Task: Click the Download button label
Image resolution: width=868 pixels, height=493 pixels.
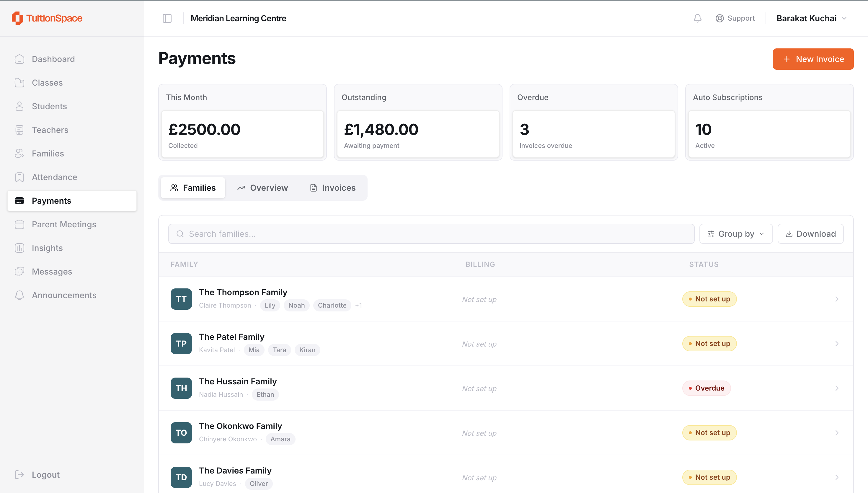Action: 816,234
